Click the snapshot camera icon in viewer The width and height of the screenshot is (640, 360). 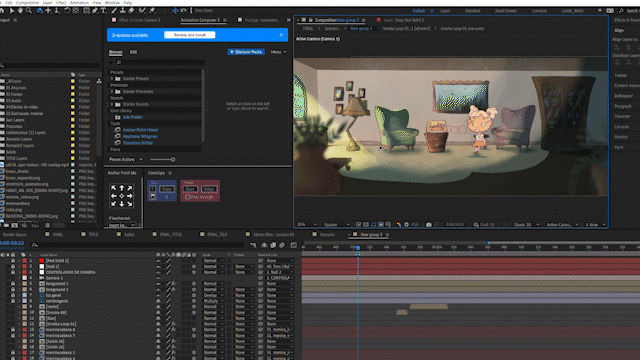[429, 224]
